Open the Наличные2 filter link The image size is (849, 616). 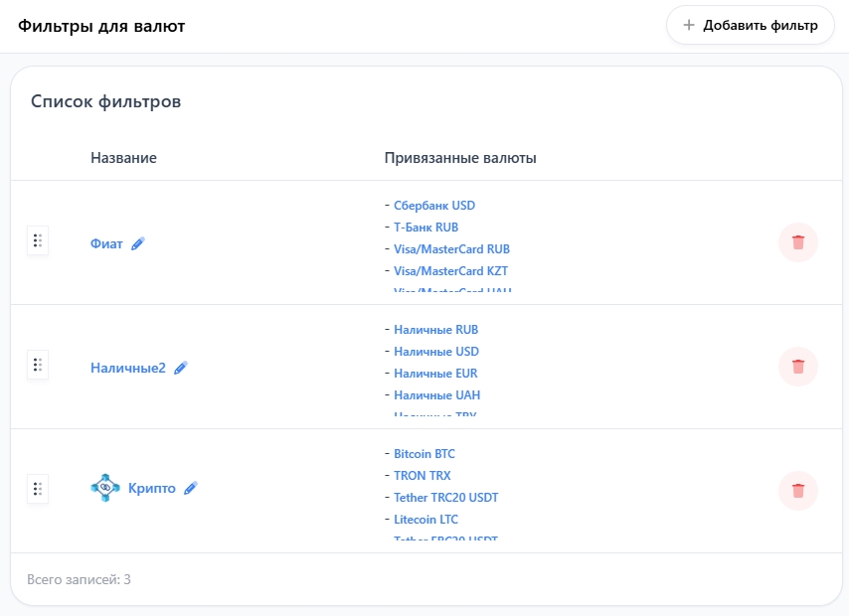click(x=127, y=368)
